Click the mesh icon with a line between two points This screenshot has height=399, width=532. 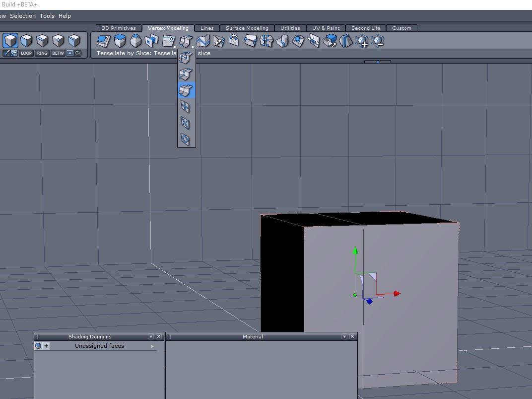251,41
